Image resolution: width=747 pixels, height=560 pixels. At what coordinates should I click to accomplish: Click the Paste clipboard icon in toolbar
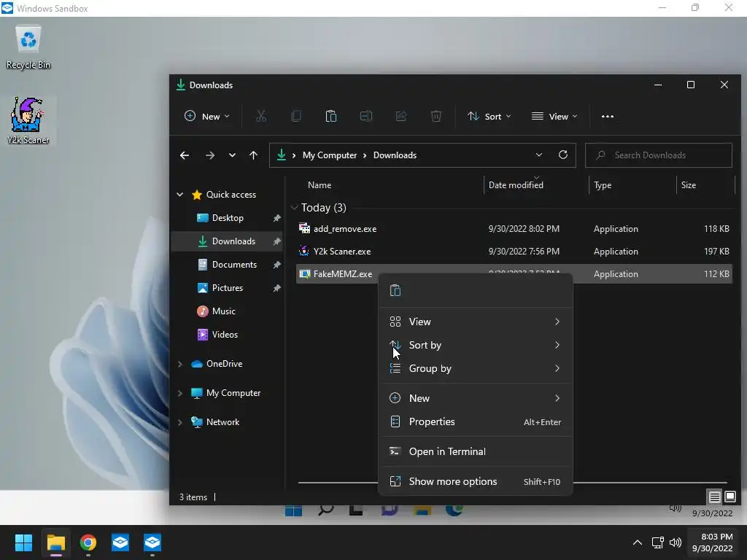point(331,116)
